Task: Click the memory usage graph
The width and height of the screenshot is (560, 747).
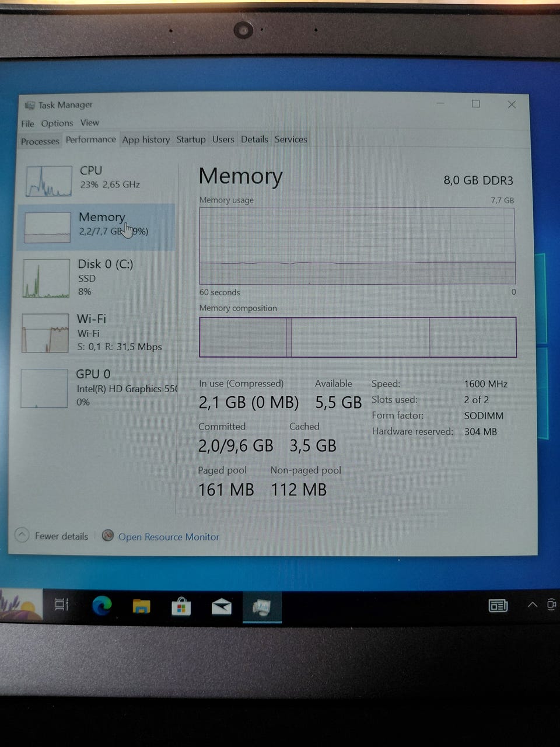Action: pyautogui.click(x=357, y=246)
